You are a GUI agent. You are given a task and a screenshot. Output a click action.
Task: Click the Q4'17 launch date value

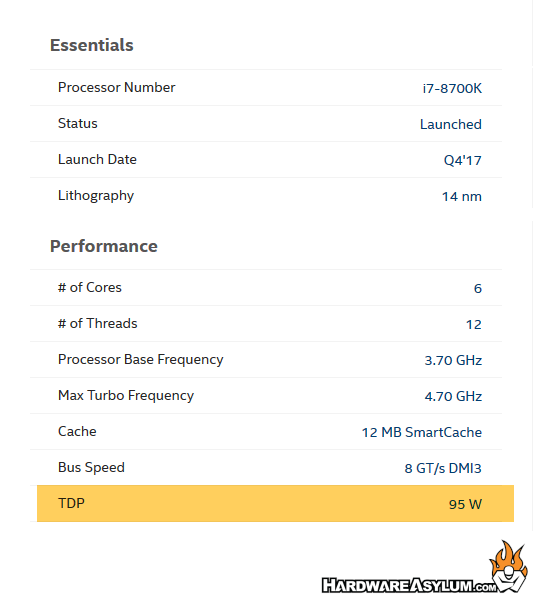click(462, 160)
